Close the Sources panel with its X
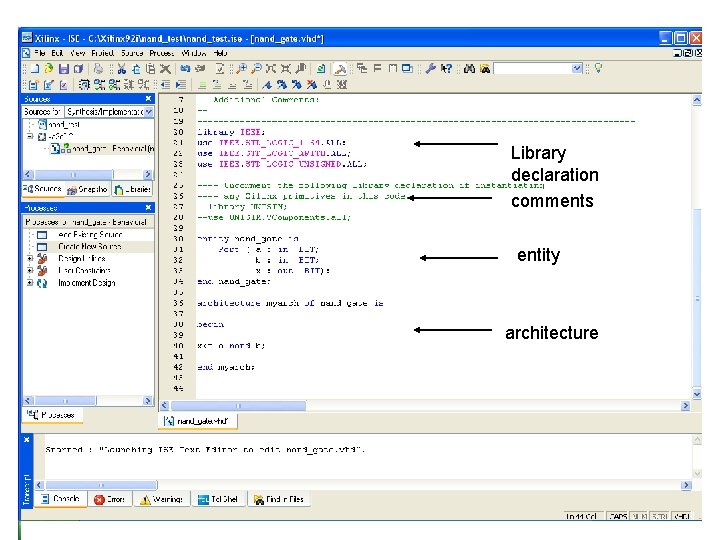Image resolution: width=720 pixels, height=540 pixels. tap(149, 98)
